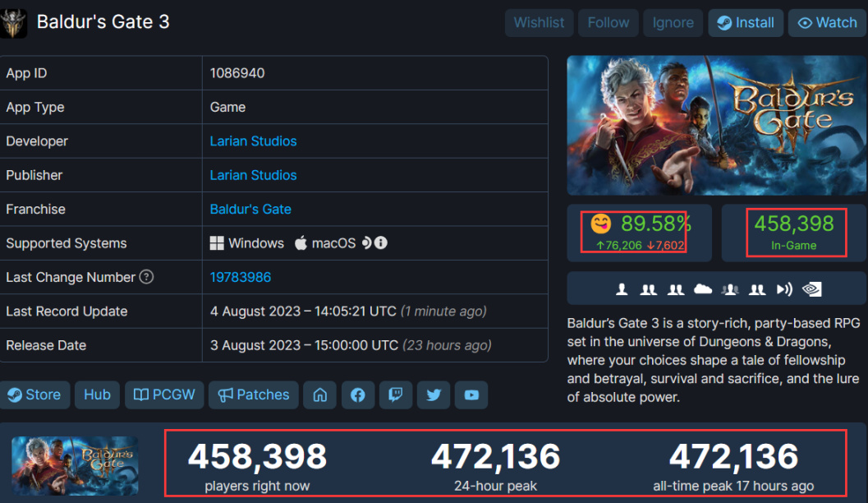Screen dimensions: 868x503
Task: Click the rating emoji next to 89.58%
Action: coord(600,224)
